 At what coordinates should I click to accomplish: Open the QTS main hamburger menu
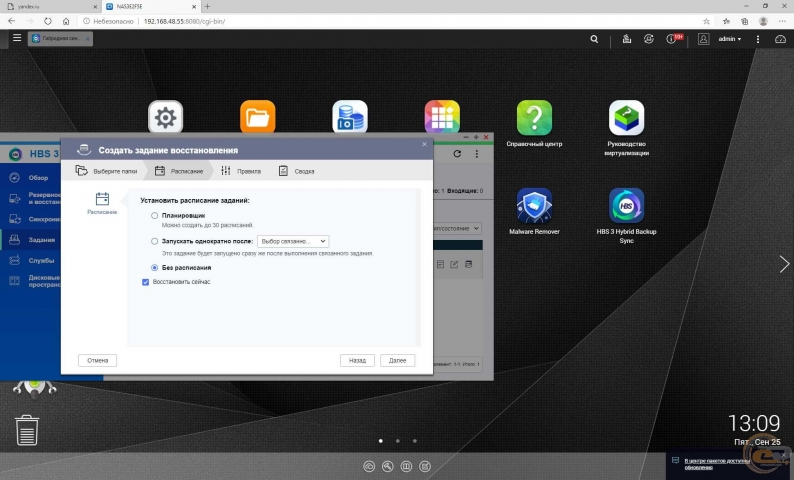tap(17, 38)
